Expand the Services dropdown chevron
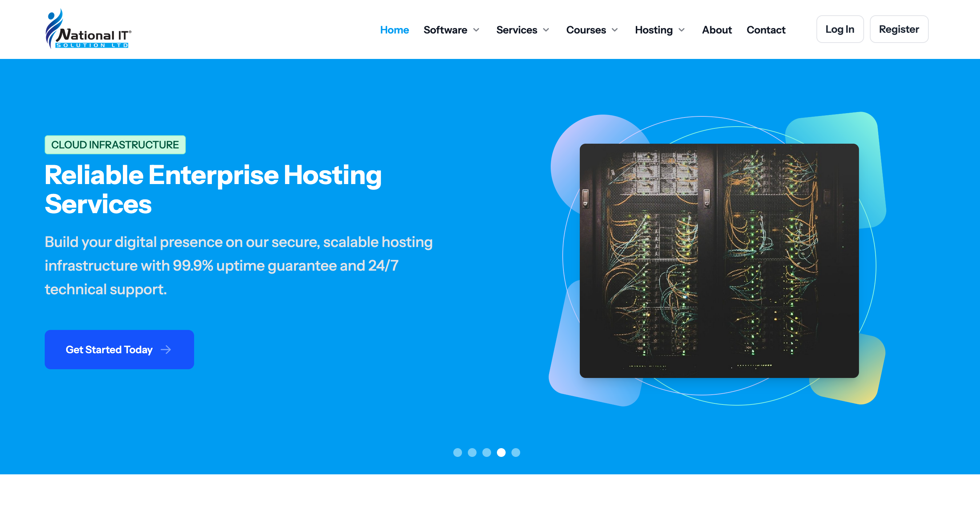980x518 pixels. pyautogui.click(x=546, y=30)
